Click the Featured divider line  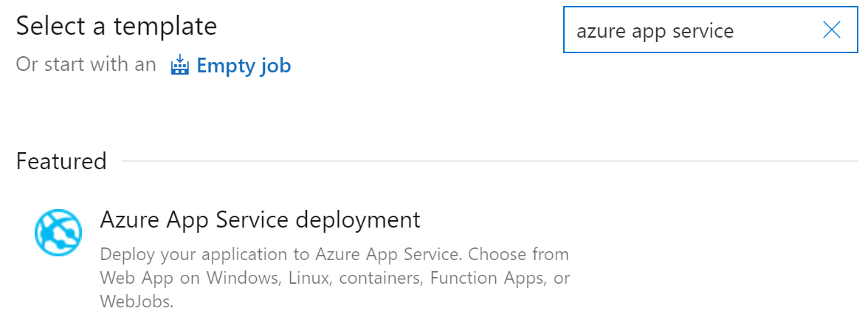pyautogui.click(x=490, y=161)
